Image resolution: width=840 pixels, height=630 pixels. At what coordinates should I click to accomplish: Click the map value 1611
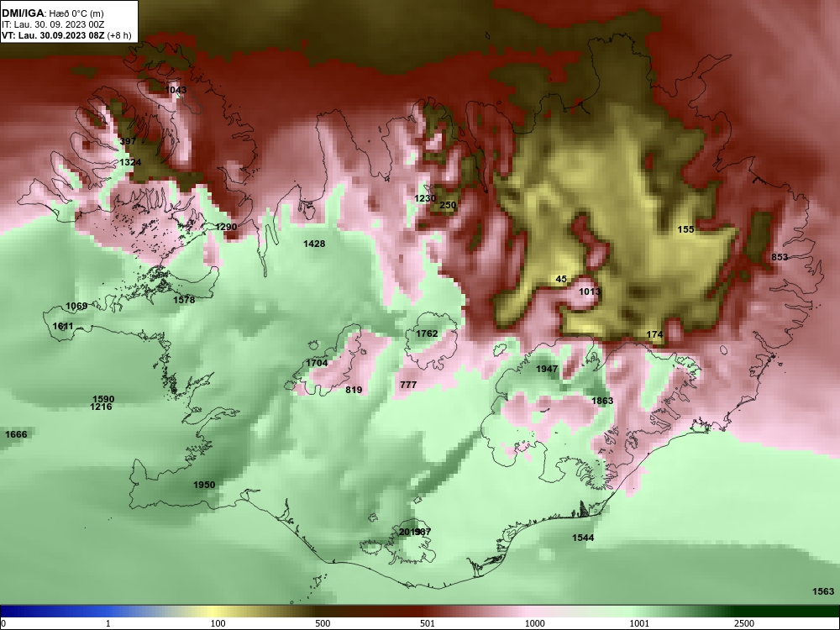[x=63, y=326]
